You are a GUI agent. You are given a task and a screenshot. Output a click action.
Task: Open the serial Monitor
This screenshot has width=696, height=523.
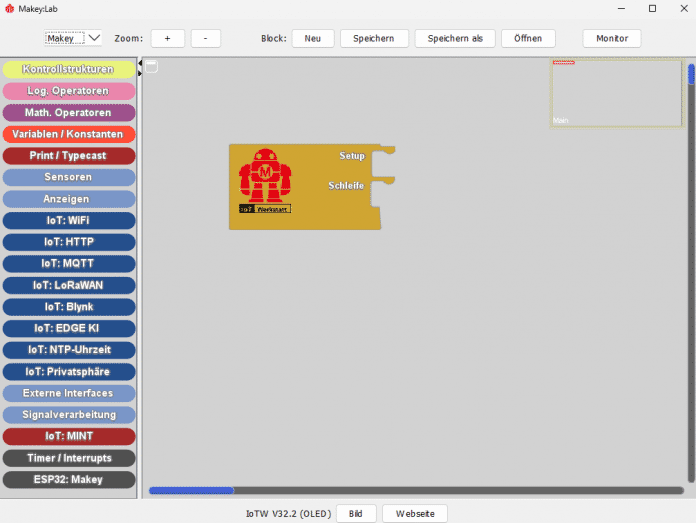coord(611,38)
